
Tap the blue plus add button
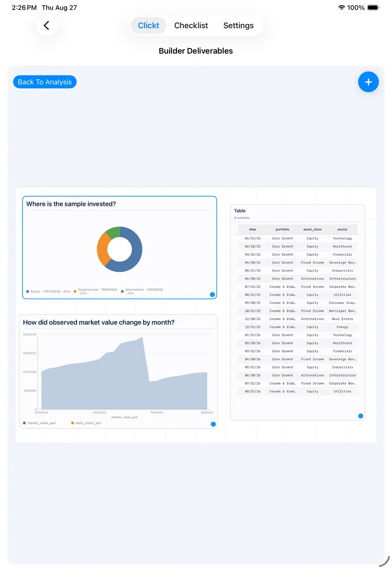tap(368, 82)
